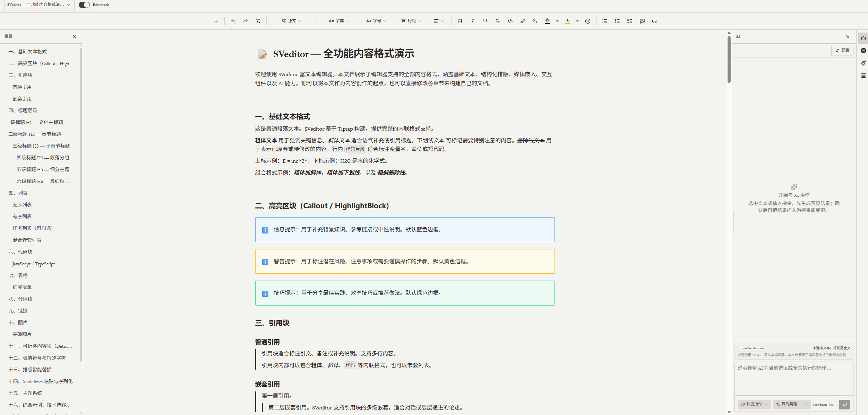Open the 行距 line spacing dropdown
Viewport: 868px width, 415px height.
(411, 21)
